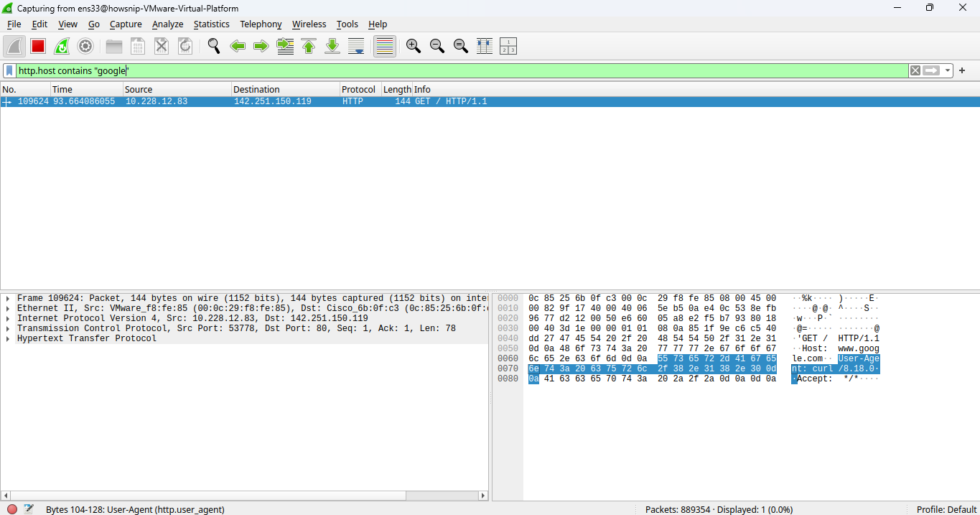Image resolution: width=980 pixels, height=515 pixels.
Task: Open the Wireless menu
Action: pos(309,24)
